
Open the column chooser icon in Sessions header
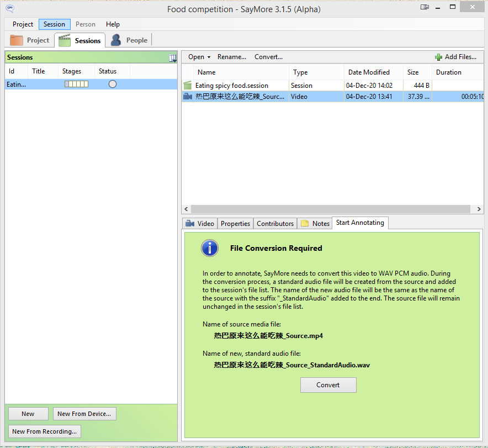[x=173, y=58]
